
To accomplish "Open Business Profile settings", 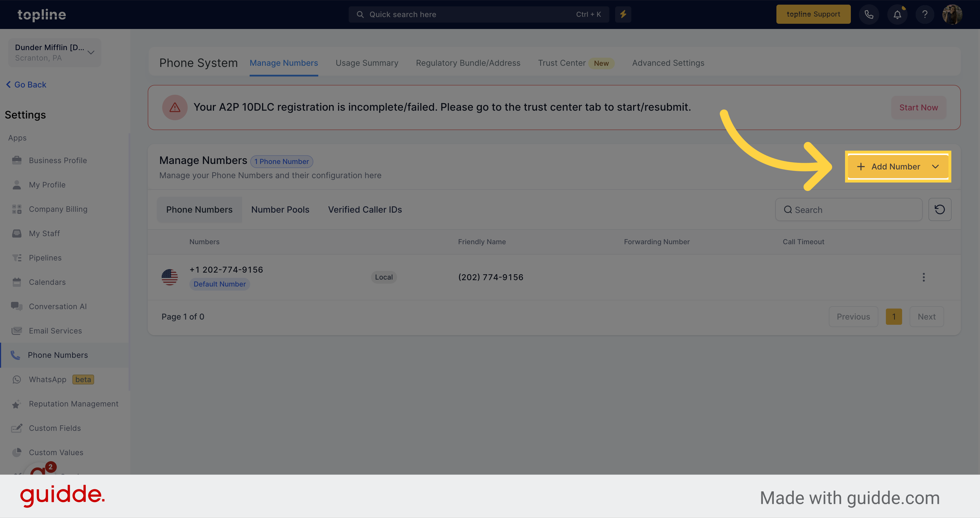I will pyautogui.click(x=58, y=160).
